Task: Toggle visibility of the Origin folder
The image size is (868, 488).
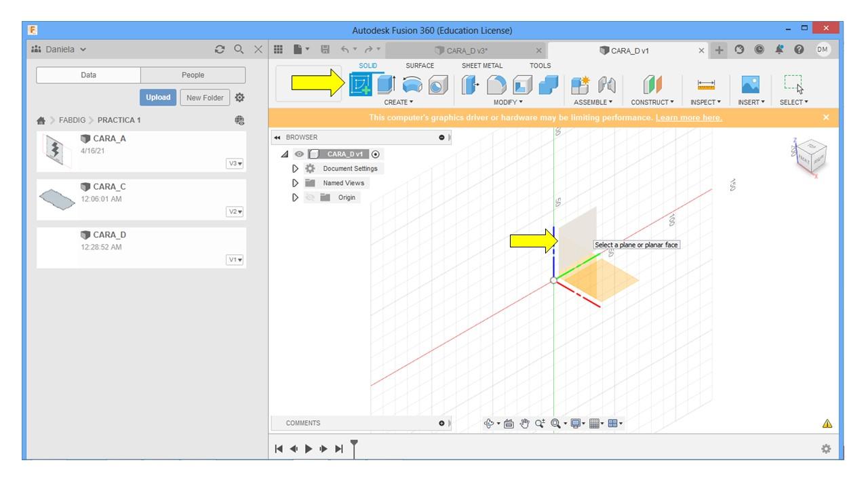Action: [x=311, y=197]
